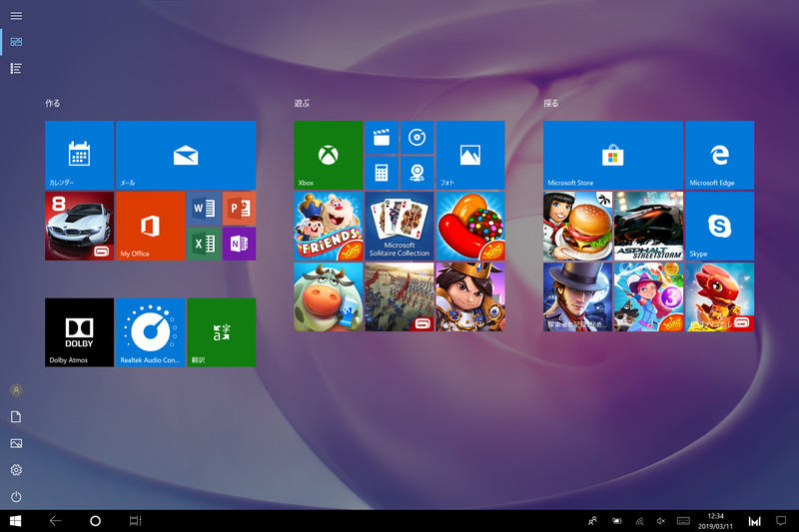Open Task View on the taskbar
Viewport: 799px width, 532px height.
coord(135,521)
